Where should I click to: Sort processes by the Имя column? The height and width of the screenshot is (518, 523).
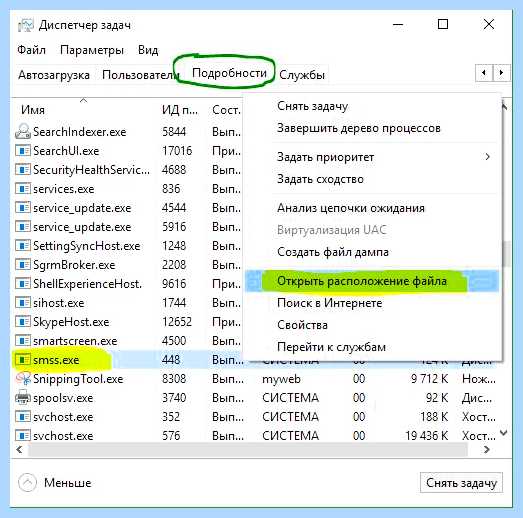point(33,110)
